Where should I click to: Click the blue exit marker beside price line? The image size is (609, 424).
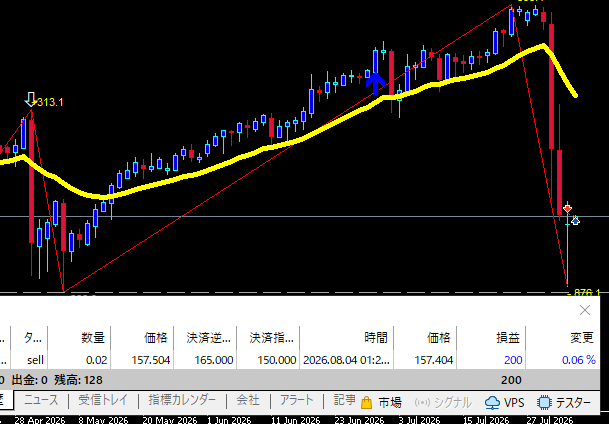coord(575,221)
